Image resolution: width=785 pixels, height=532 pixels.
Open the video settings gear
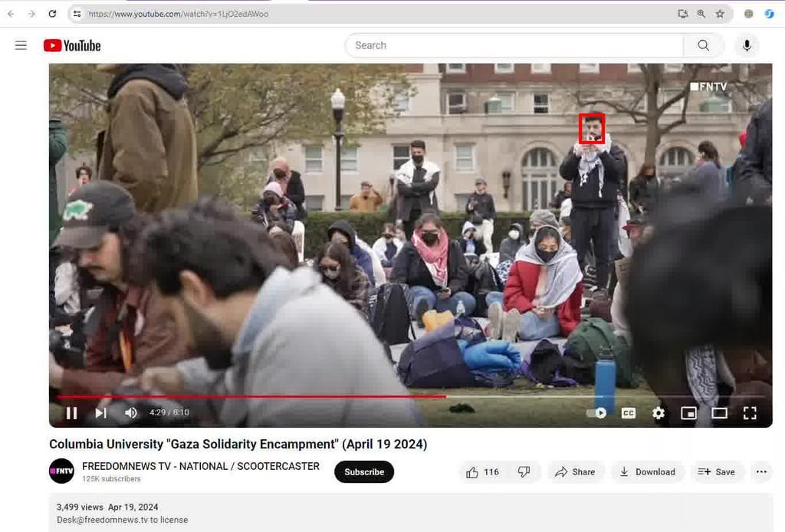(658, 412)
